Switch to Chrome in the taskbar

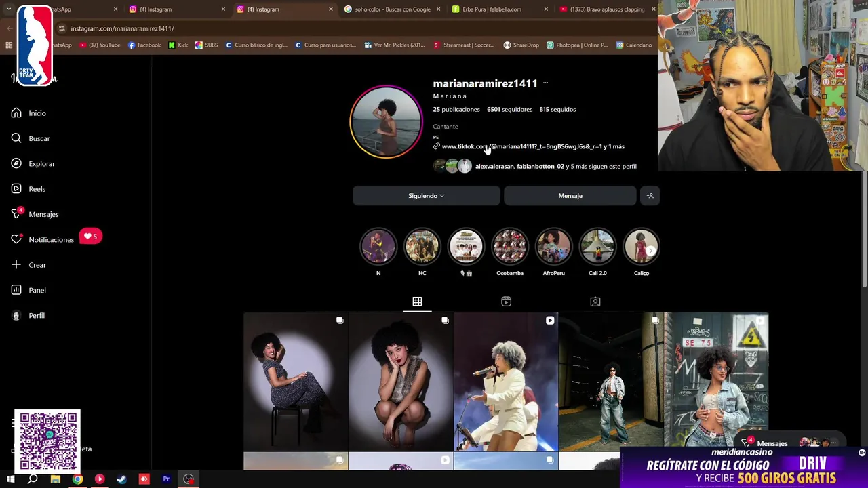(x=78, y=479)
